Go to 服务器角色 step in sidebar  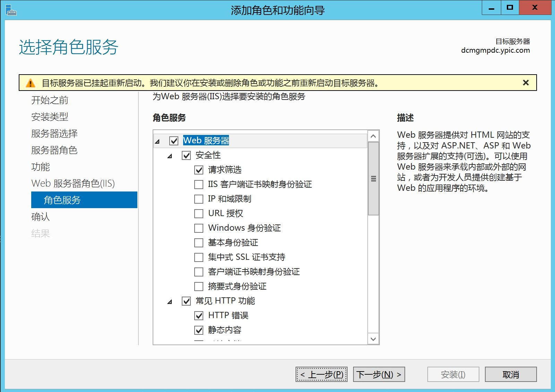pos(54,150)
